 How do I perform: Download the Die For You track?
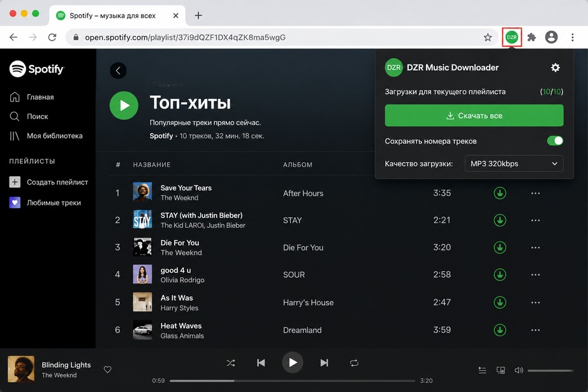(500, 248)
